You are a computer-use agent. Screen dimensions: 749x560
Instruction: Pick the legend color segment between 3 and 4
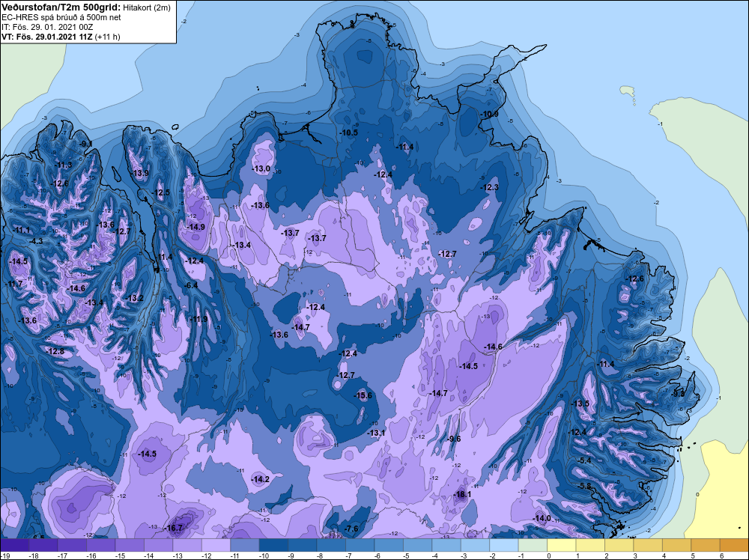click(648, 545)
